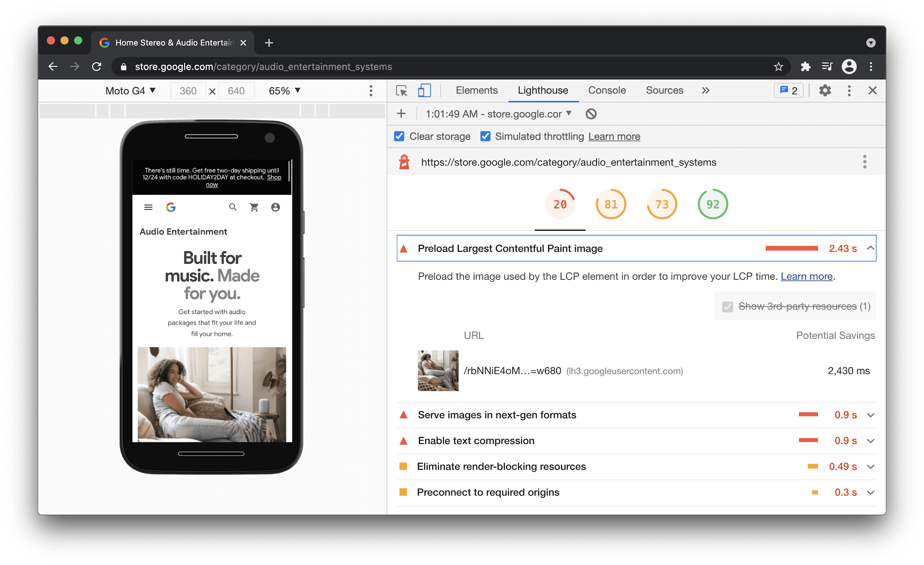
Task: Click the DevTools more options kebab menu
Action: pos(849,91)
